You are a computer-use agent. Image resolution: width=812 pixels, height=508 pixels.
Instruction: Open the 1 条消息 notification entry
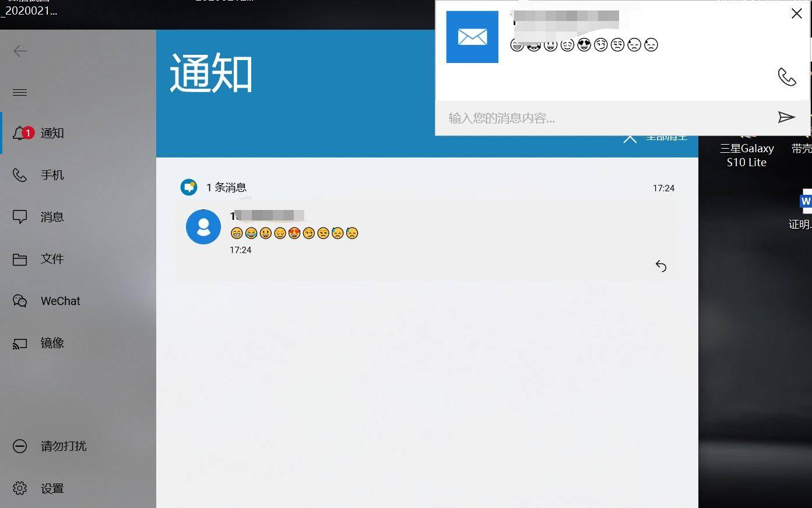click(x=226, y=187)
